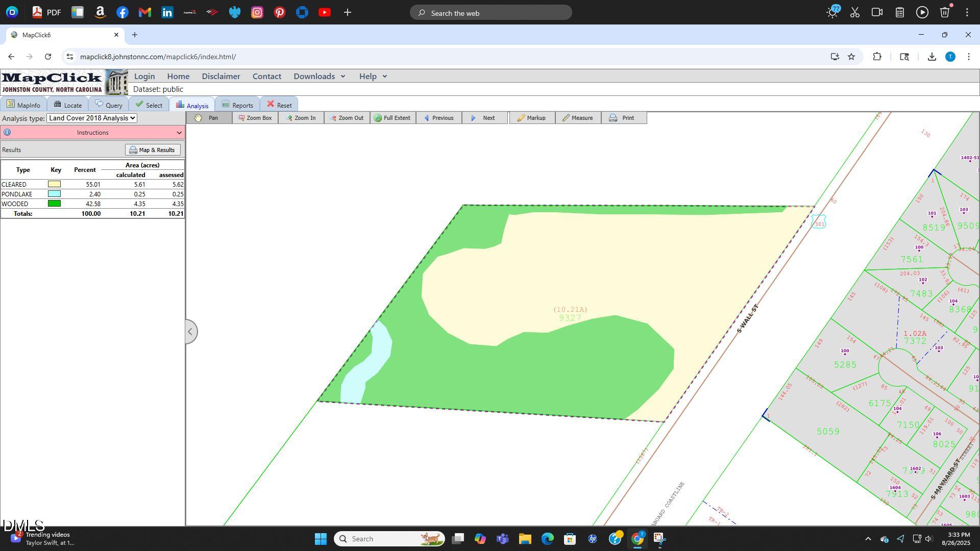
Task: Open the Markup tool
Action: 531,118
